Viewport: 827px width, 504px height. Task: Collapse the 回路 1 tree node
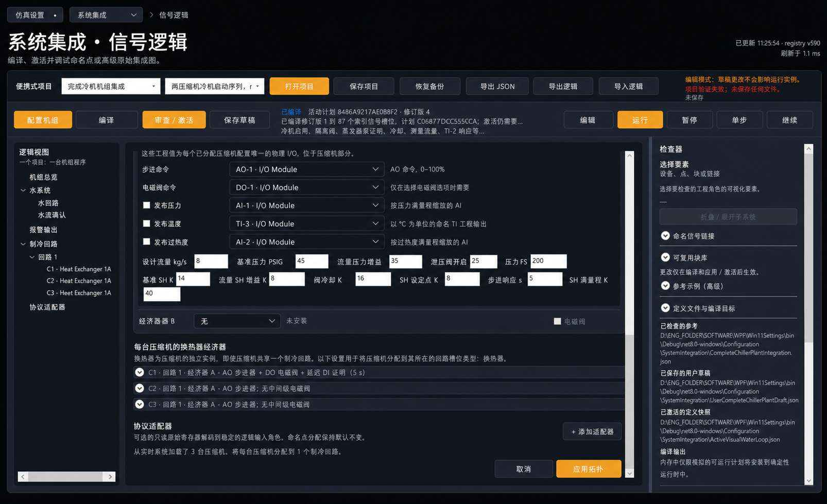(32, 257)
